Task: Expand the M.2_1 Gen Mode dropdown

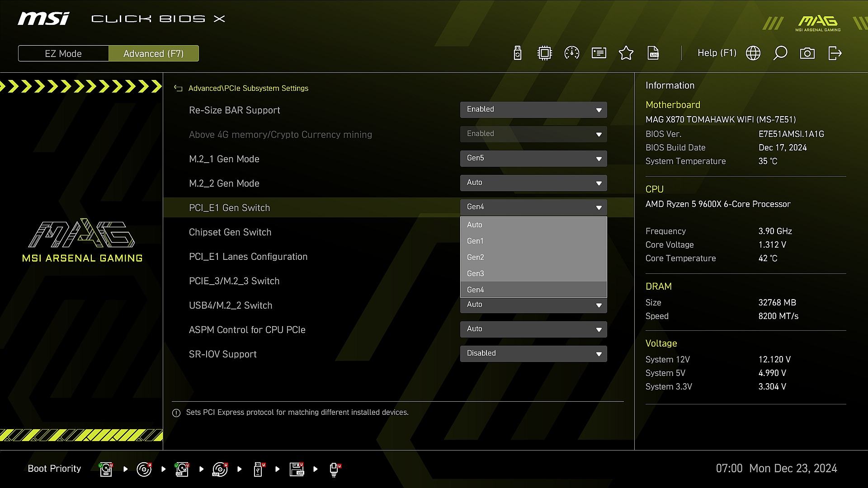Action: [533, 159]
